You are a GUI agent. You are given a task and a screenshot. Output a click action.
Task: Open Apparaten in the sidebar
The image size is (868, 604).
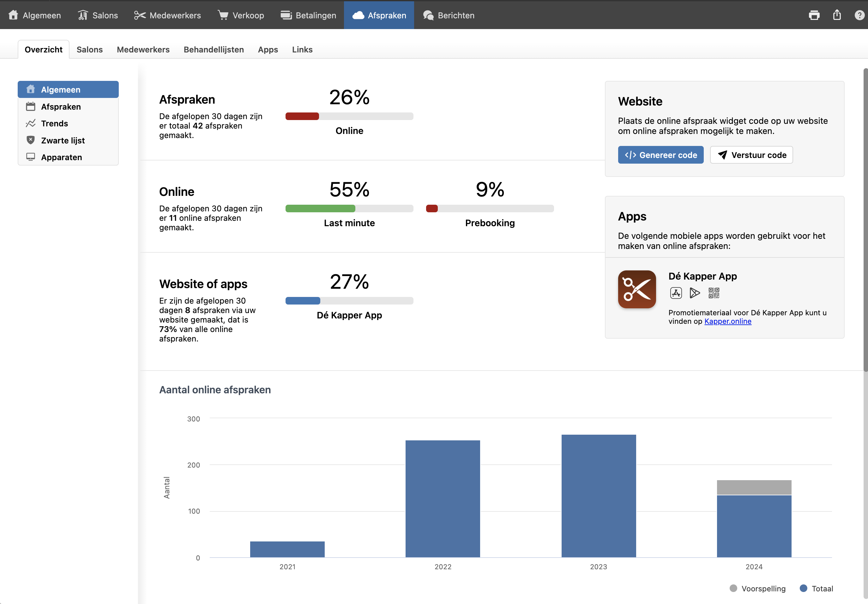tap(61, 157)
